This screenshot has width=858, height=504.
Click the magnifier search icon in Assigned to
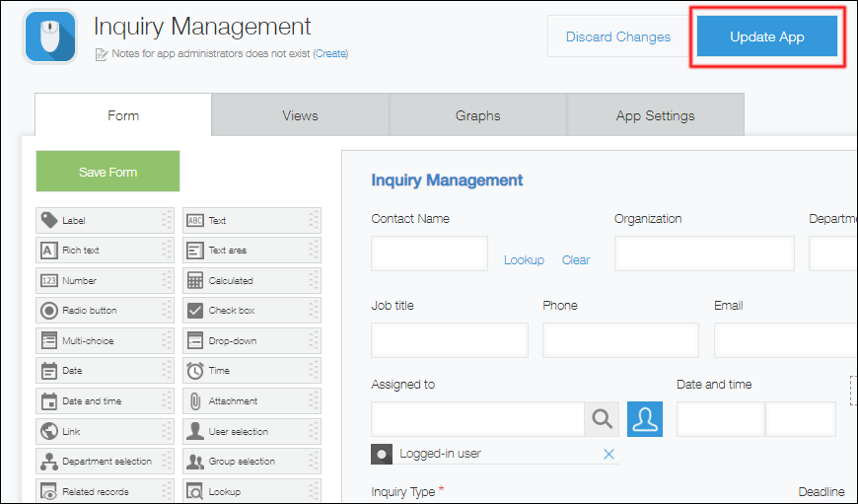point(602,419)
